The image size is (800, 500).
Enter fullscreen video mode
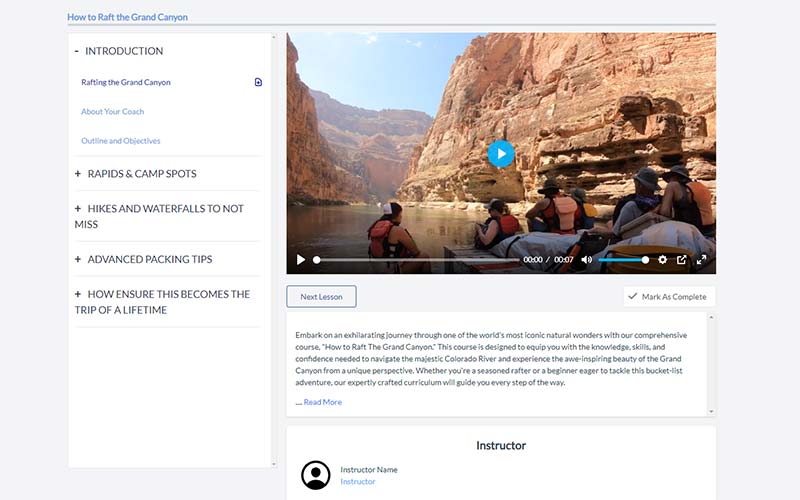[x=701, y=260]
